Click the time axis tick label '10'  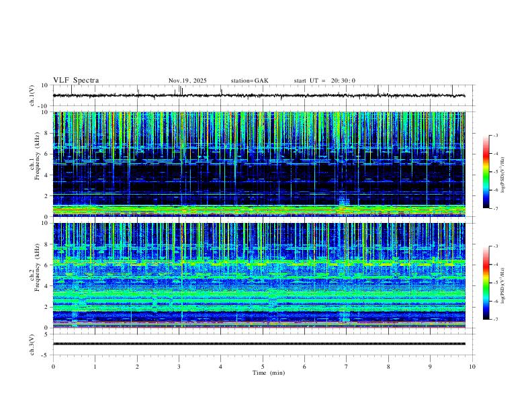(x=472, y=367)
